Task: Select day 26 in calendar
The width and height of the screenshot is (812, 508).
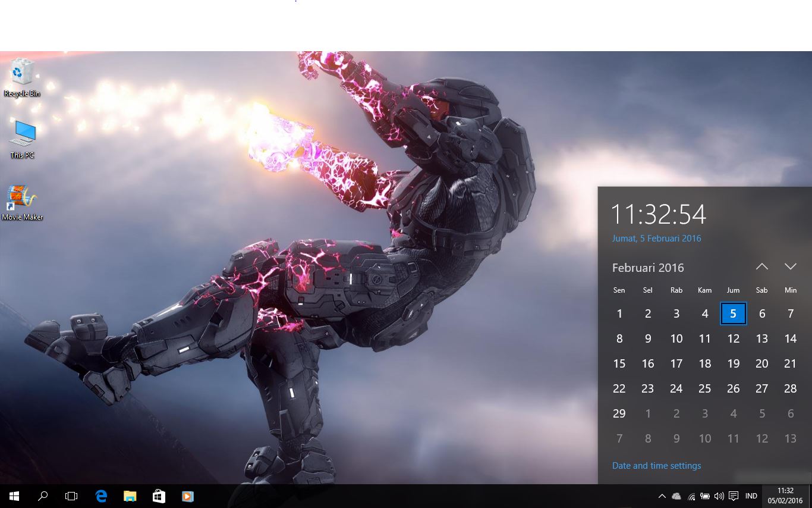Action: point(733,388)
